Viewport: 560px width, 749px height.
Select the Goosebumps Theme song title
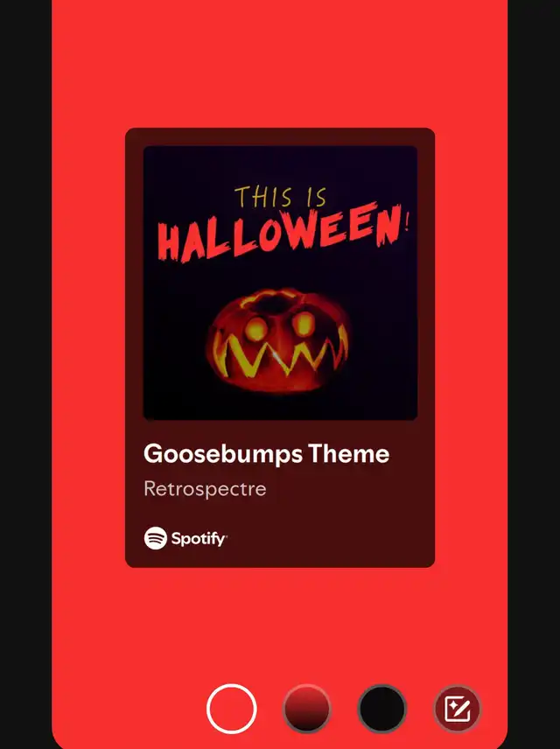(266, 454)
